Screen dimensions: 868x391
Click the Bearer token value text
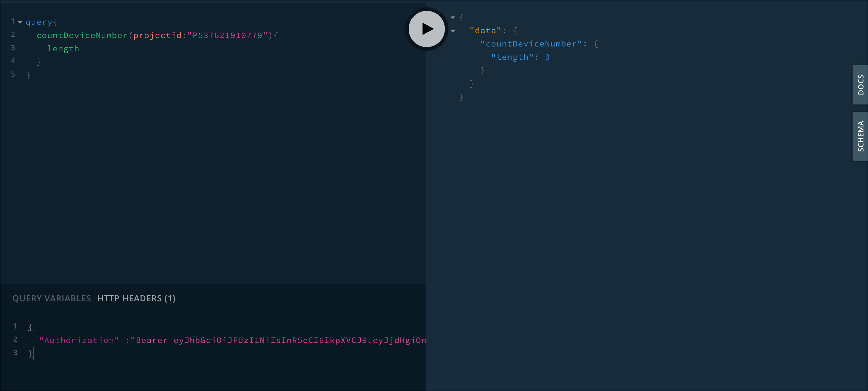[x=278, y=340]
